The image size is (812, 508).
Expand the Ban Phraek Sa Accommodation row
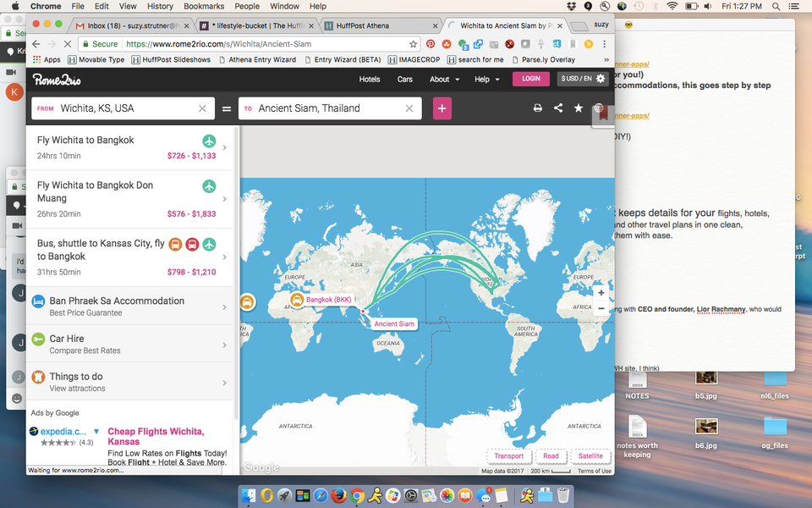pyautogui.click(x=224, y=307)
